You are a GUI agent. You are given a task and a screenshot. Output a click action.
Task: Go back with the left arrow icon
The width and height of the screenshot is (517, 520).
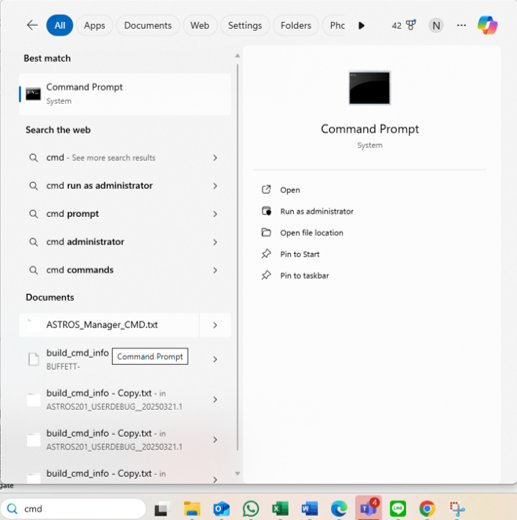(32, 25)
